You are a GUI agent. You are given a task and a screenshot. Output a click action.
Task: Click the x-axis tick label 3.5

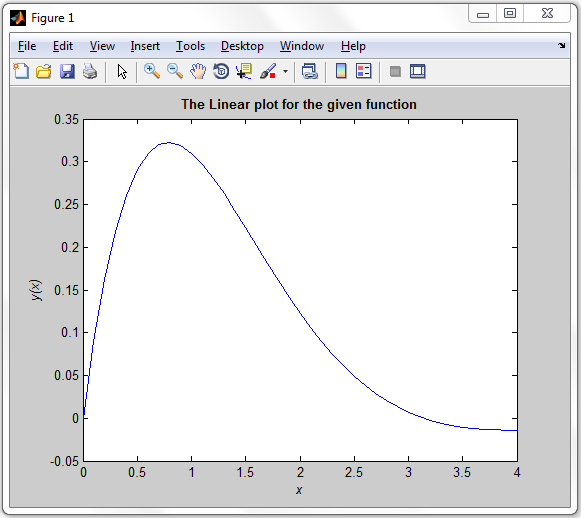pos(462,472)
